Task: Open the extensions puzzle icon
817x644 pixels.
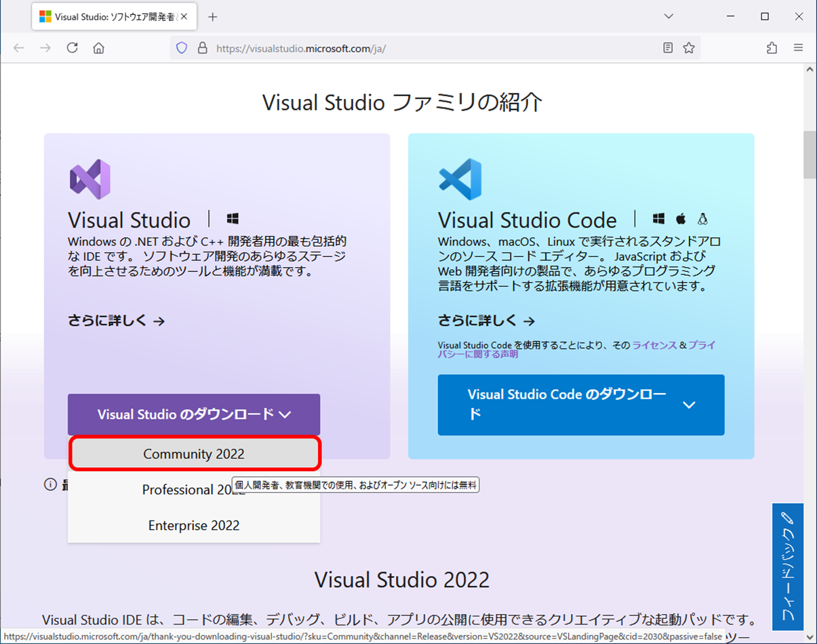Action: pyautogui.click(x=772, y=48)
